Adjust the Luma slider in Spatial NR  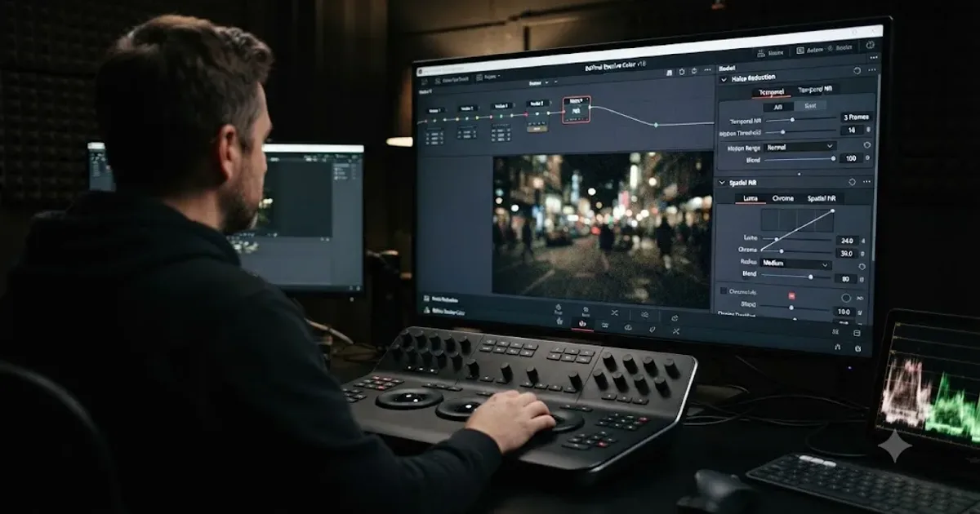tap(796, 240)
